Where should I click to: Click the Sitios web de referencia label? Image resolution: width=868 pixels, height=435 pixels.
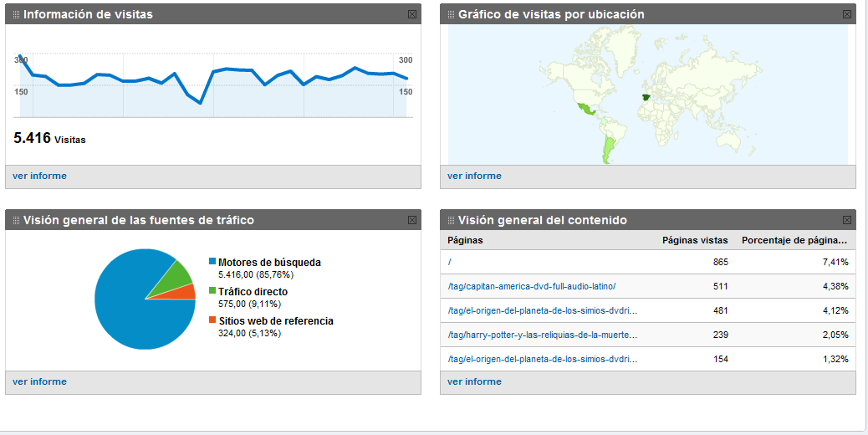(276, 321)
